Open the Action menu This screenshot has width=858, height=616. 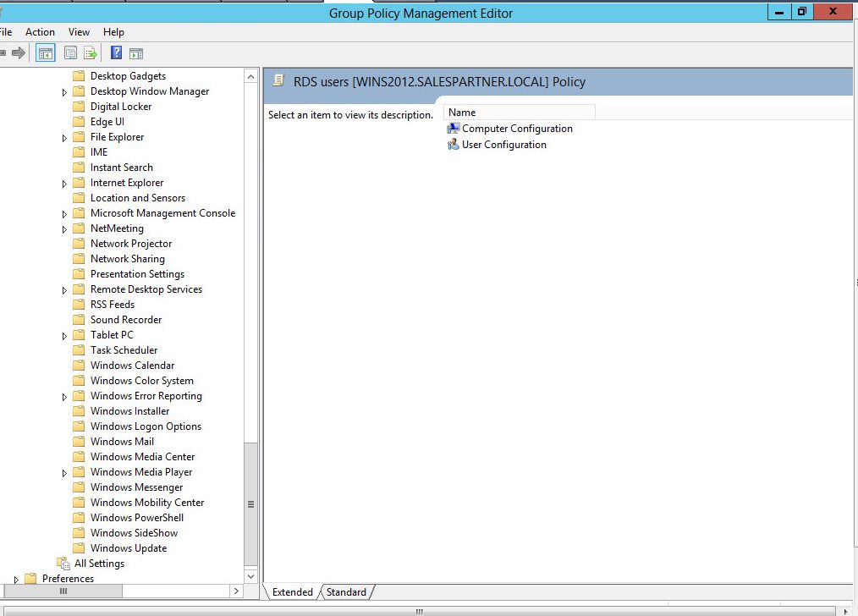[40, 32]
